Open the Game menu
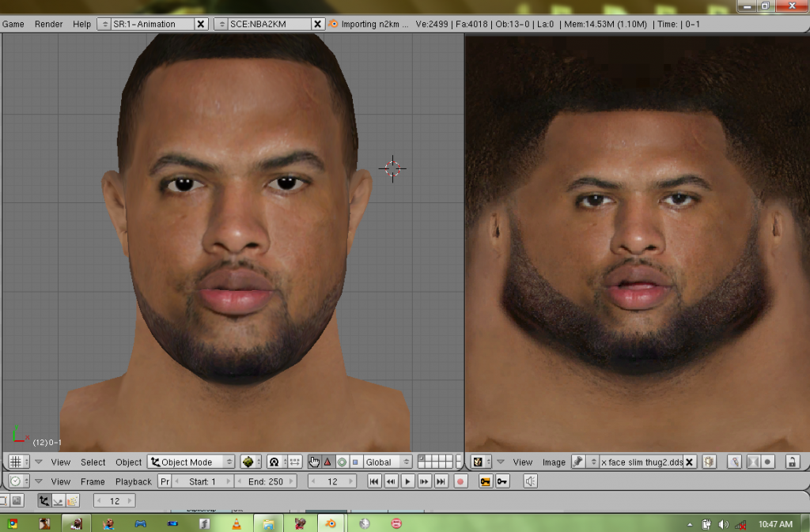810x532 pixels. (13, 24)
